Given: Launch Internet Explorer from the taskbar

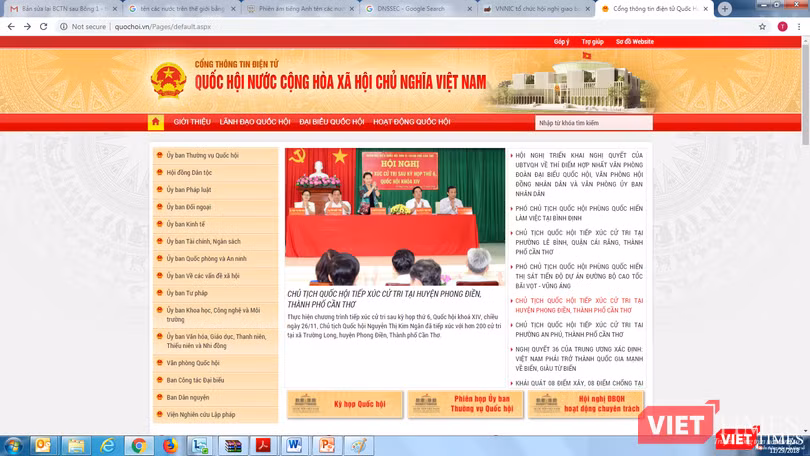Looking at the screenshot, I should [x=107, y=446].
